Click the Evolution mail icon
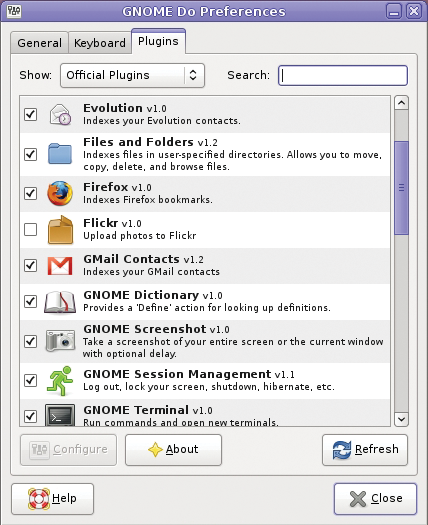 60,114
